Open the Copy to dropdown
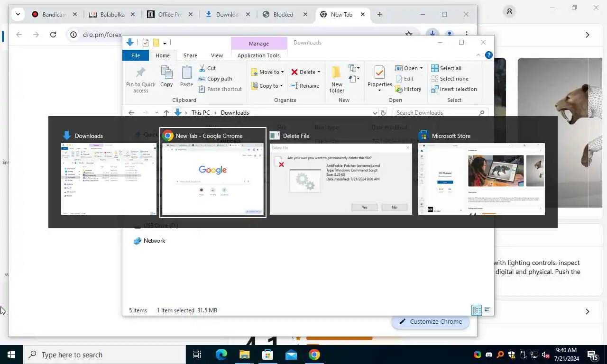 [x=268, y=86]
